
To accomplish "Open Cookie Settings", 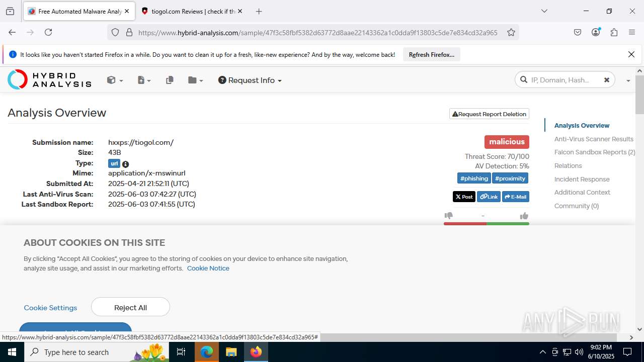I will 50,308.
